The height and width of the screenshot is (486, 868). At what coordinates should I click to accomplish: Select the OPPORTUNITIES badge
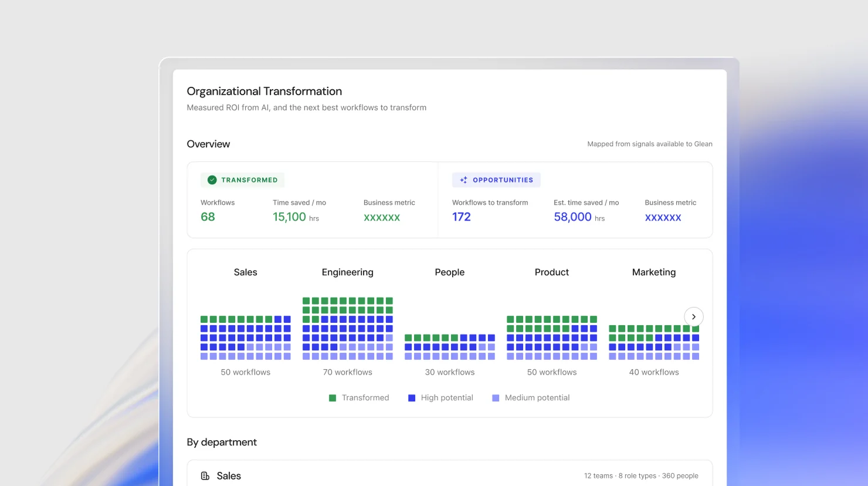496,180
